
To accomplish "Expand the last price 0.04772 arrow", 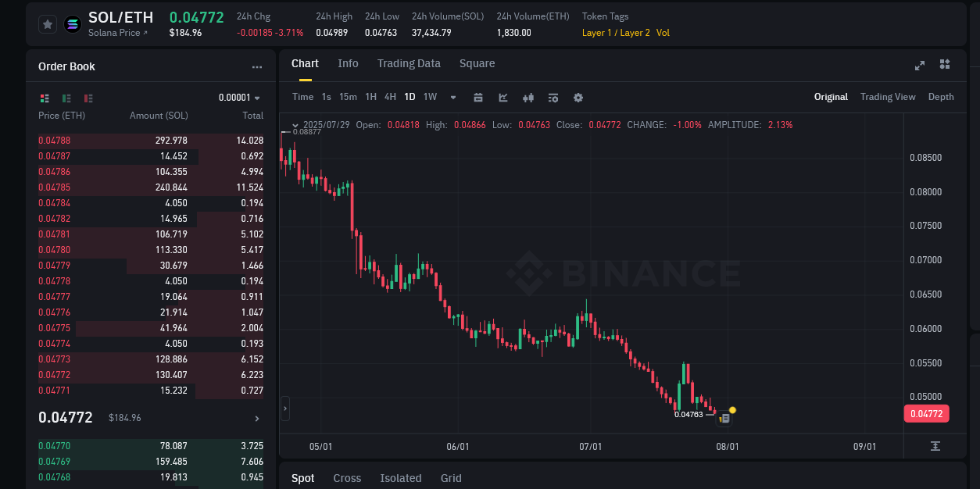I will click(x=257, y=419).
